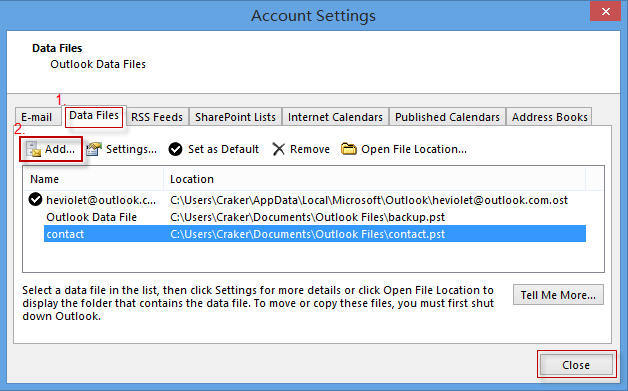The height and width of the screenshot is (391, 628).
Task: Click the Open File Location folder icon
Action: pos(348,149)
